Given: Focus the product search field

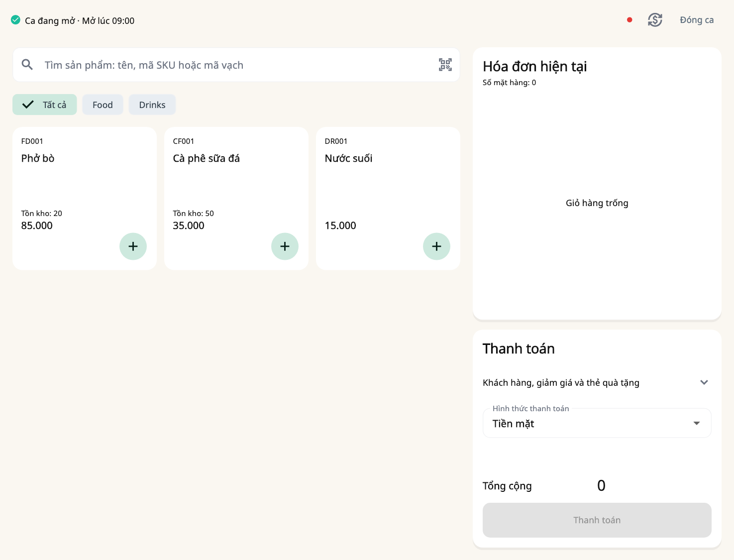Looking at the screenshot, I should click(236, 65).
